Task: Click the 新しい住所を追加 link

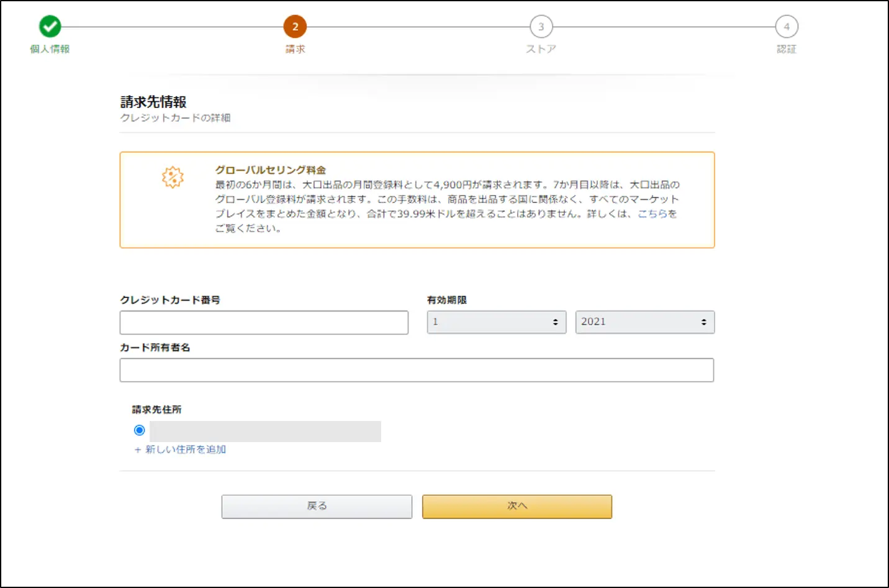Action: [x=180, y=450]
